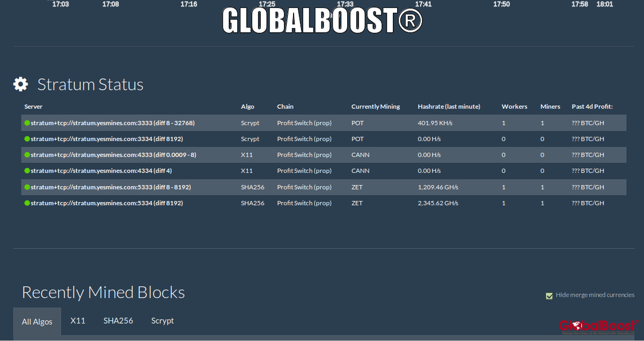Click the Server column header
Viewport: 644px width, 341px height.
(33, 107)
